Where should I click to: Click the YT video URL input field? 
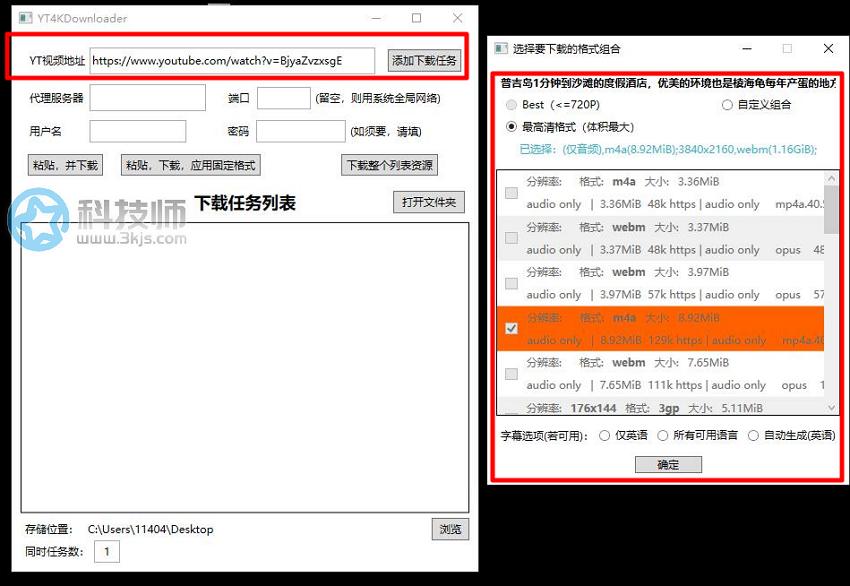point(232,61)
